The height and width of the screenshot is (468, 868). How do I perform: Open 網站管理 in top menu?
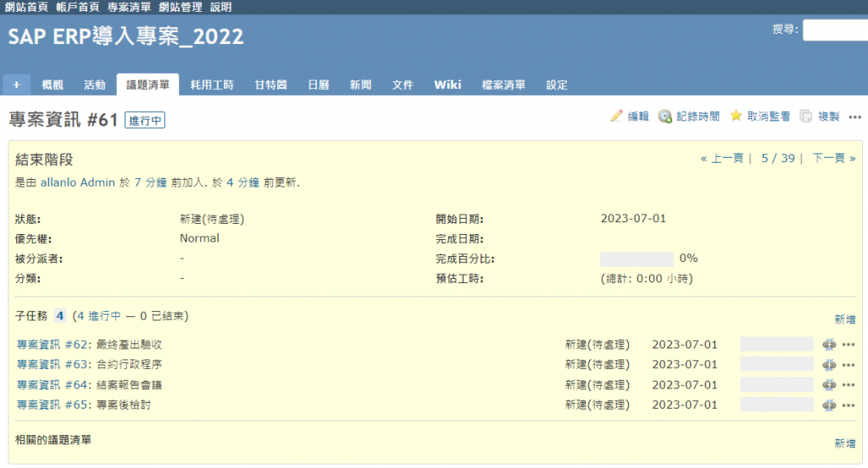(181, 7)
